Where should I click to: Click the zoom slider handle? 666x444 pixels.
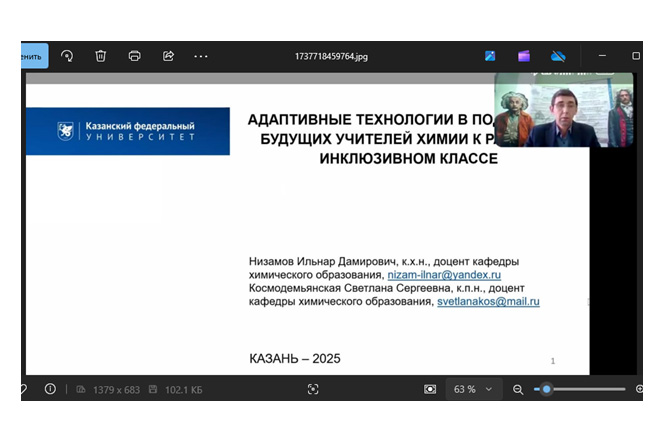coord(546,389)
